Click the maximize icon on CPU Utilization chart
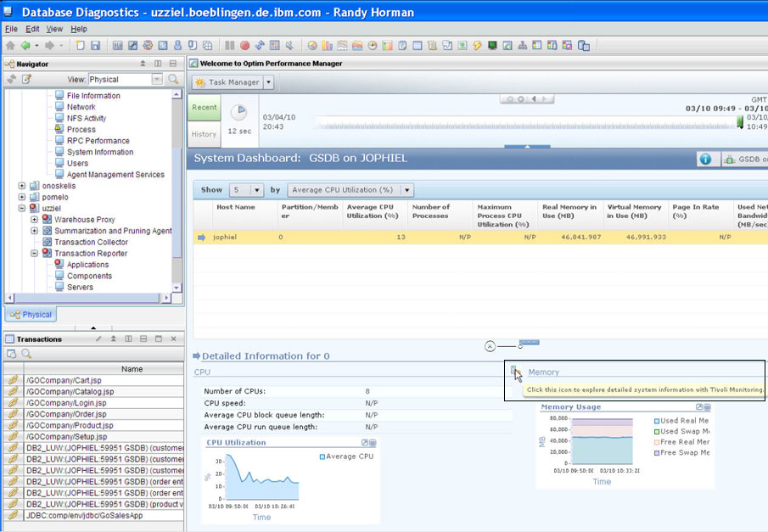This screenshot has width=768, height=532. pos(364,443)
